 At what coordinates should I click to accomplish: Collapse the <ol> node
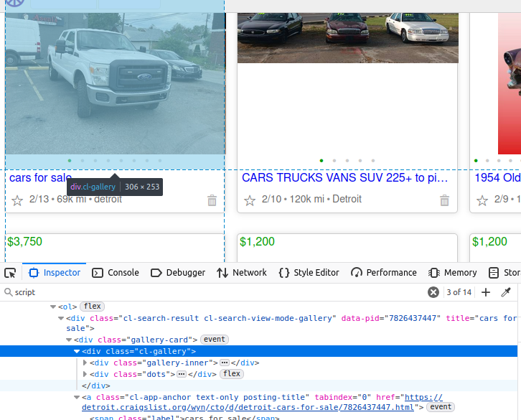pos(53,307)
